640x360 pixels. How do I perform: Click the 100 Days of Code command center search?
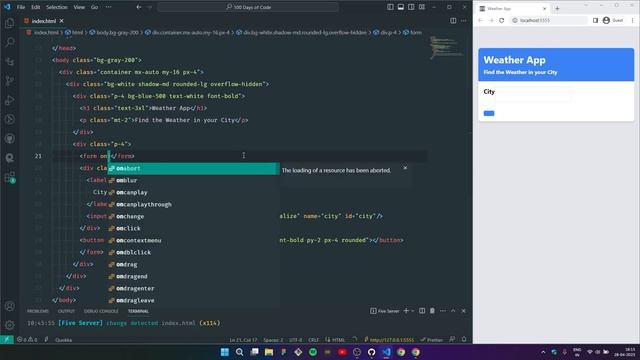(x=248, y=7)
